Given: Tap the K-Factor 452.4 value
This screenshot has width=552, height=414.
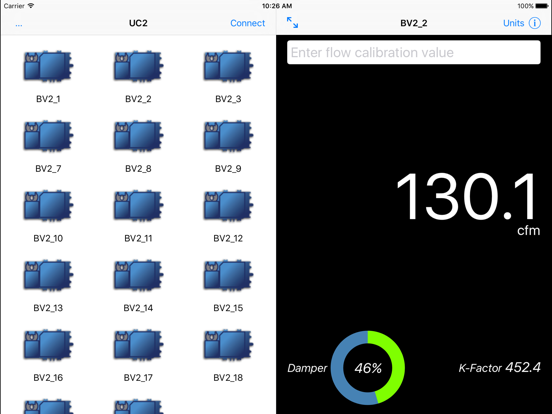Looking at the screenshot, I should (x=499, y=368).
